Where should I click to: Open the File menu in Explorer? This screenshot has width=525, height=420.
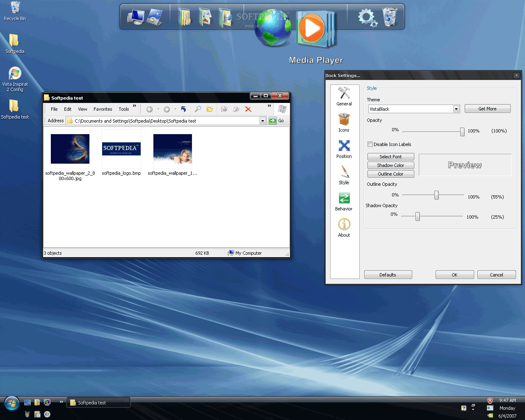(x=54, y=109)
